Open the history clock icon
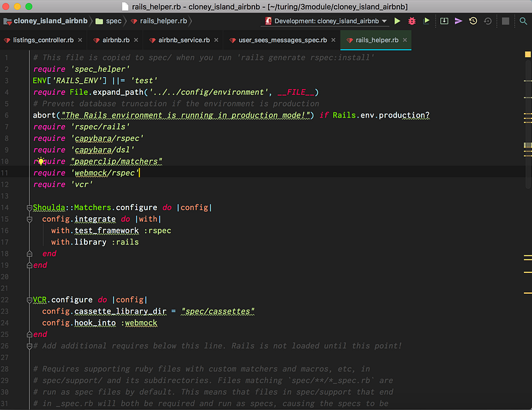Image resolution: width=532 pixels, height=410 pixels. 473,21
